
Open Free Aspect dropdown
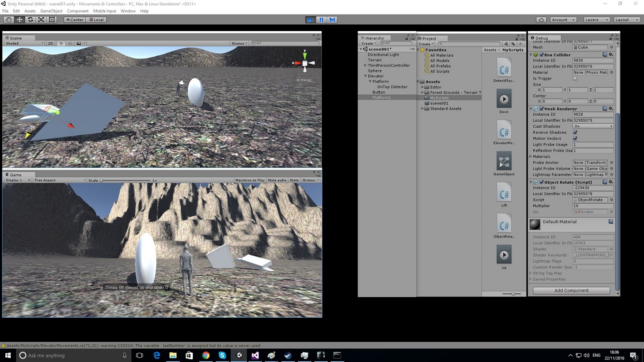pos(59,180)
